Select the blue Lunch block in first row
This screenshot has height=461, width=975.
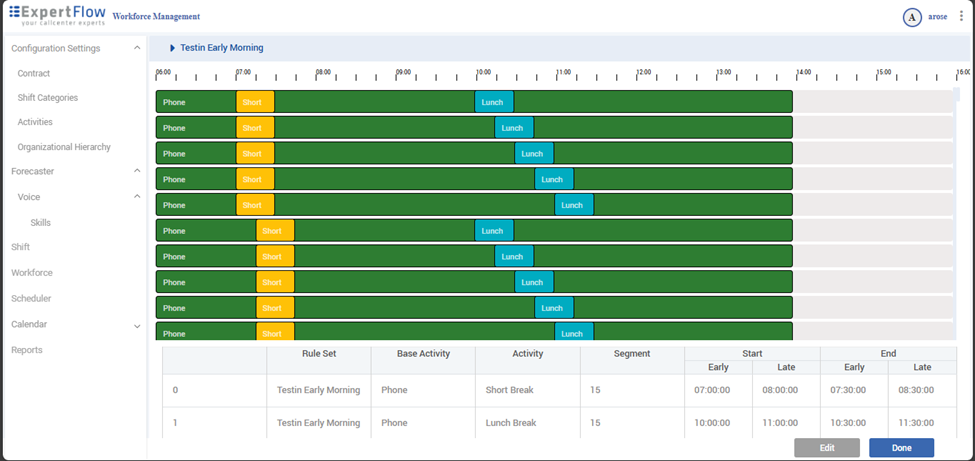pos(493,102)
